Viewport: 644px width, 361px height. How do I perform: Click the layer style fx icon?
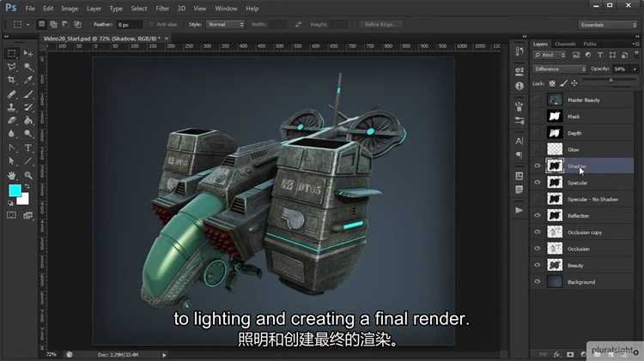pyautogui.click(x=556, y=353)
